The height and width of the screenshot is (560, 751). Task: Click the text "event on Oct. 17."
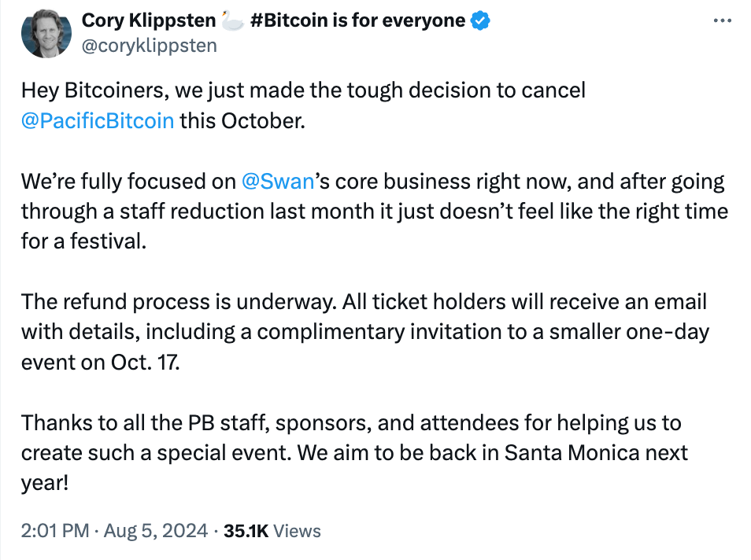(x=101, y=363)
